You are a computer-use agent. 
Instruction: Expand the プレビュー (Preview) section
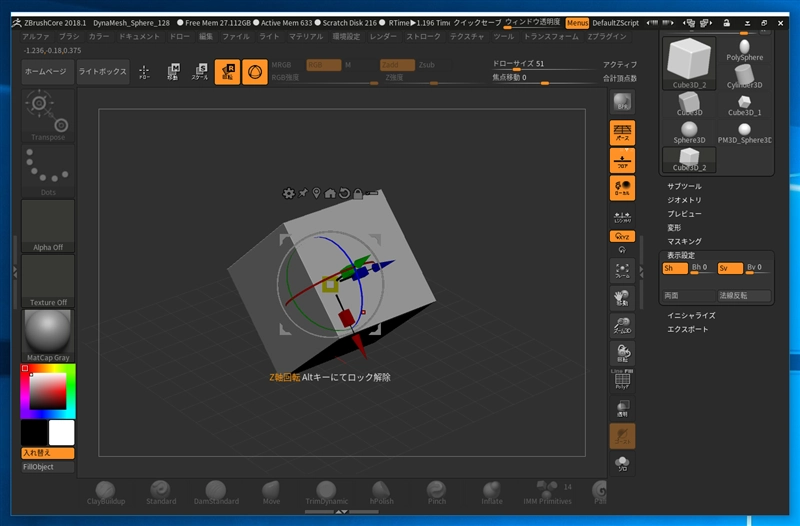coord(684,214)
